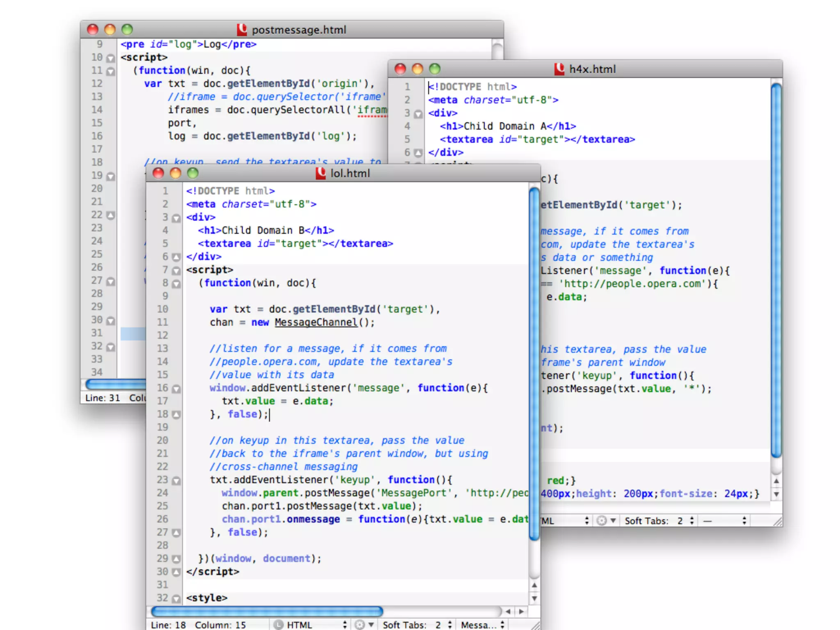Activate h4x.html window by its title
The width and height of the screenshot is (840, 630).
[x=592, y=69]
